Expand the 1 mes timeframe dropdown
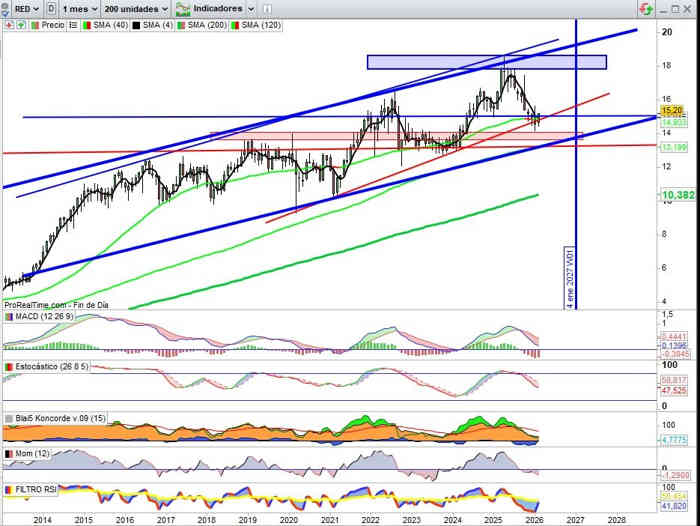Image resolution: width=700 pixels, height=526 pixels. coord(78,8)
